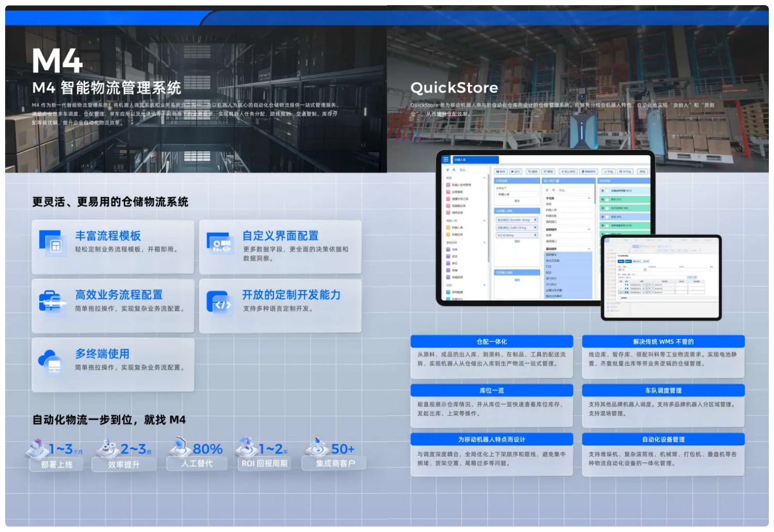This screenshot has width=774, height=532.
Task: Open the hamburger menu in the large tablet screenshot
Action: 446,159
